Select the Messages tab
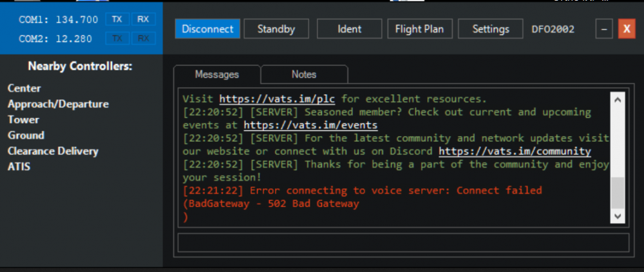The height and width of the screenshot is (272, 644). pyautogui.click(x=216, y=74)
